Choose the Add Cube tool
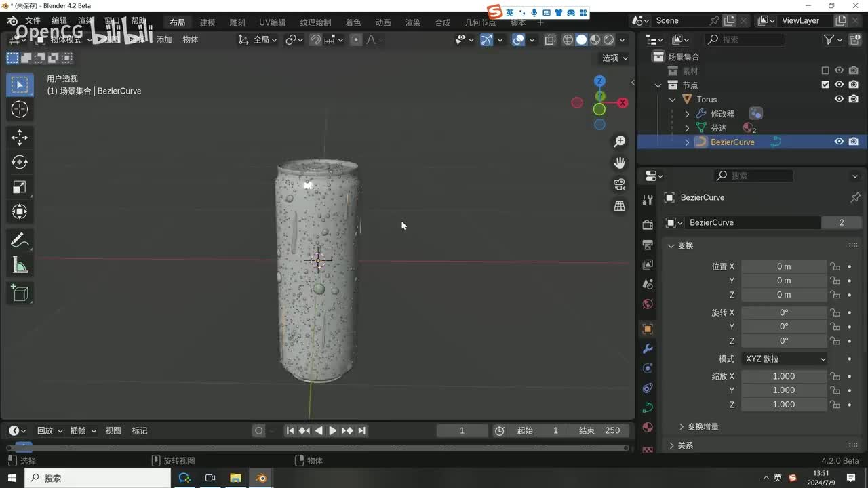 [20, 293]
